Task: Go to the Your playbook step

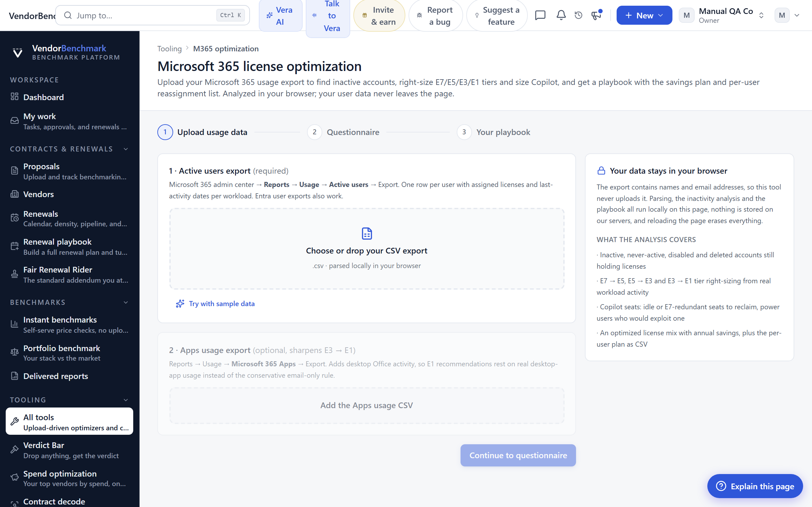Action: tap(494, 132)
